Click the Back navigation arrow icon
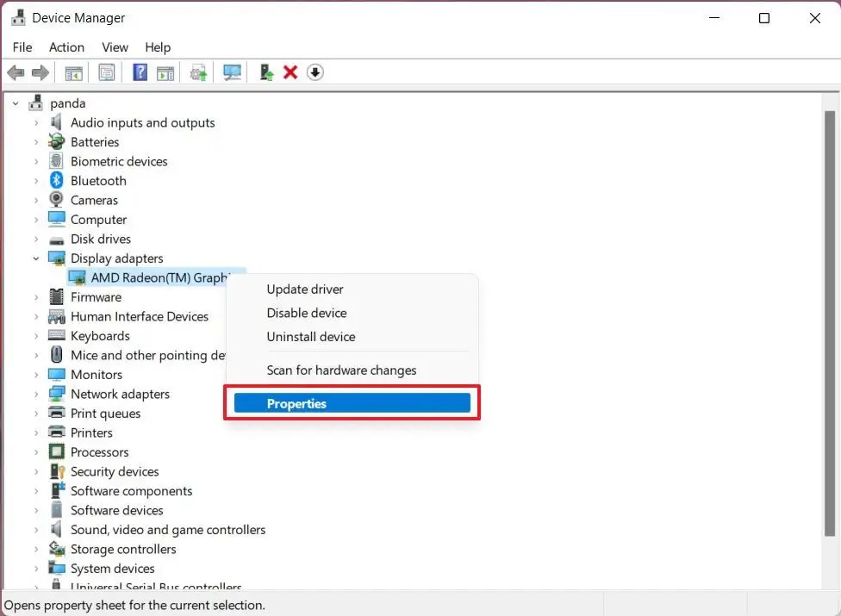This screenshot has width=841, height=616. [x=16, y=72]
